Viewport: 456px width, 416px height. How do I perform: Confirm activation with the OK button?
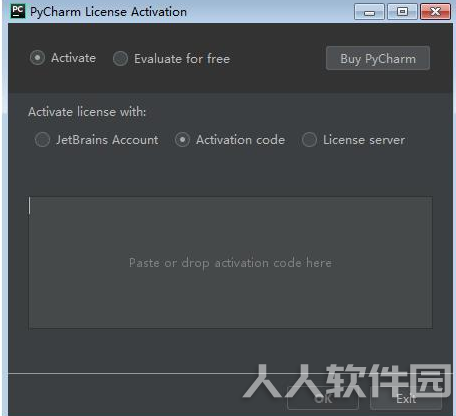(x=323, y=398)
